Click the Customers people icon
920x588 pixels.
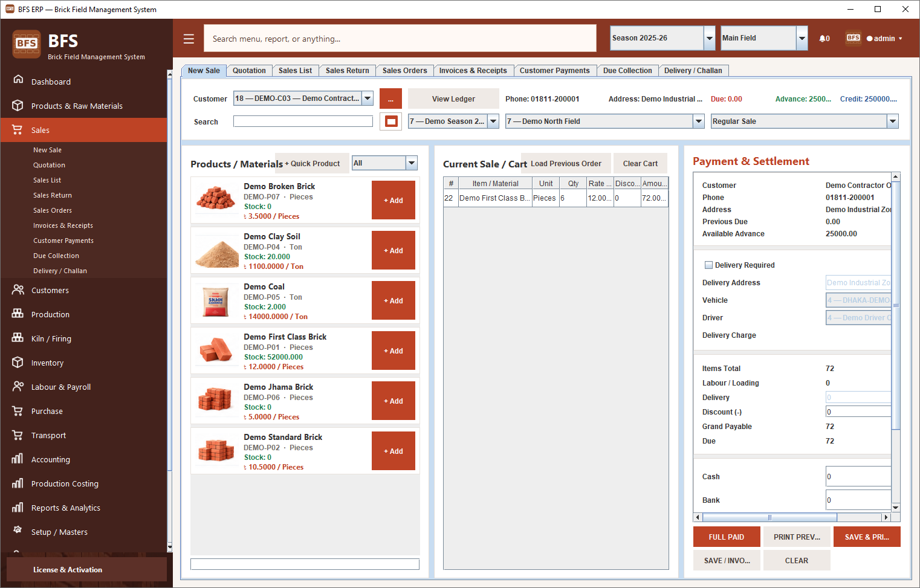[18, 289]
